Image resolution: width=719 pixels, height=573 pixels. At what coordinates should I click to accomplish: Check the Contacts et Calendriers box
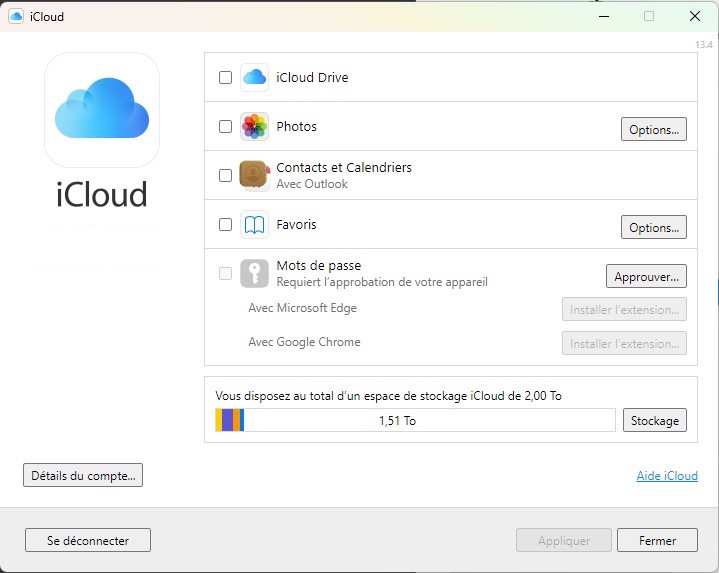point(225,176)
